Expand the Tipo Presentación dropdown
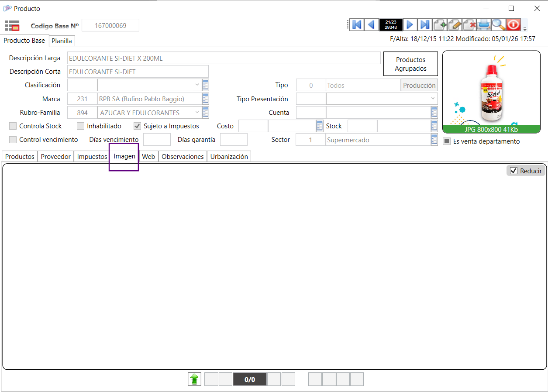Screen dimensions: 548x392 [x=433, y=99]
